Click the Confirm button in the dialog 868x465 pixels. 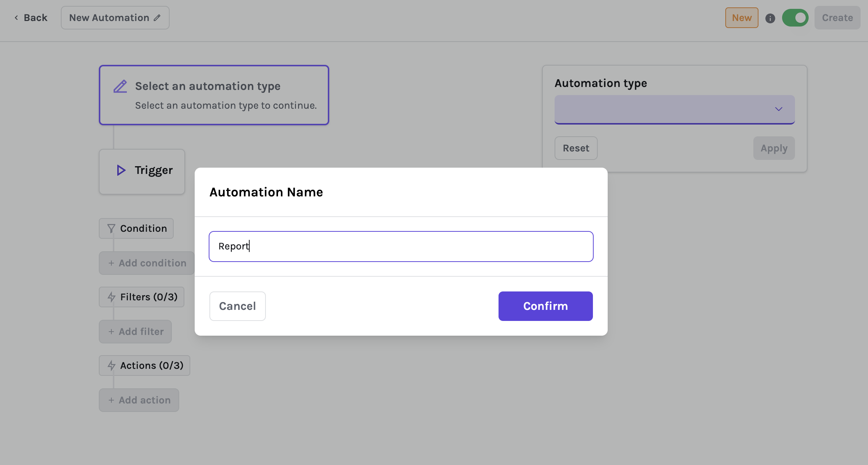(545, 306)
